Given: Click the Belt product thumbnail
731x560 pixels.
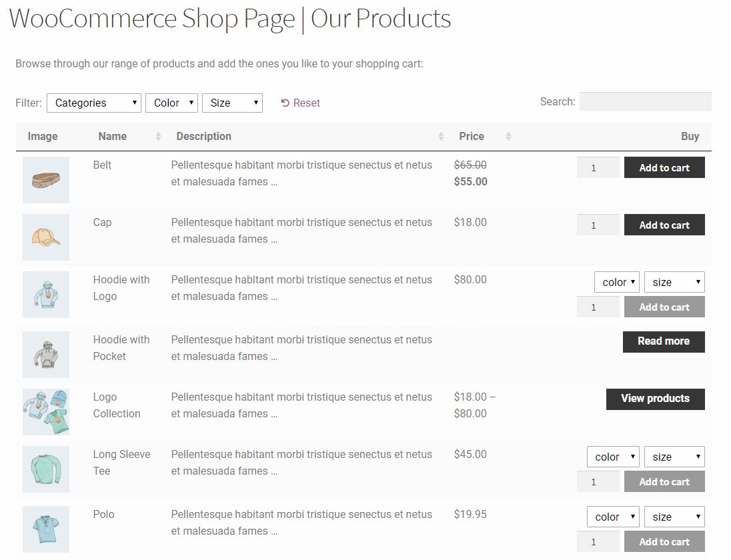Looking at the screenshot, I should 45,180.
